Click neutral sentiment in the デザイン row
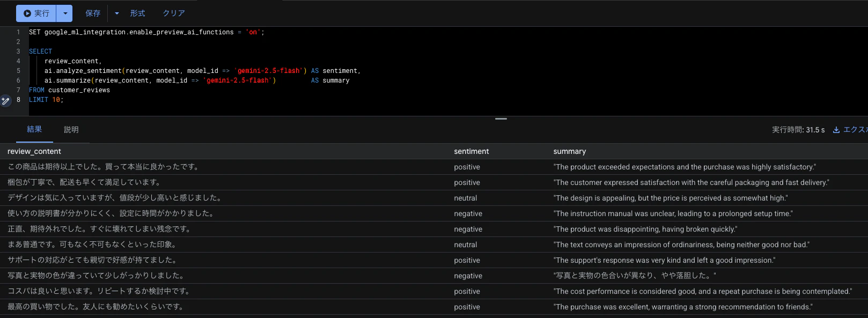This screenshot has height=318, width=868. pos(465,198)
